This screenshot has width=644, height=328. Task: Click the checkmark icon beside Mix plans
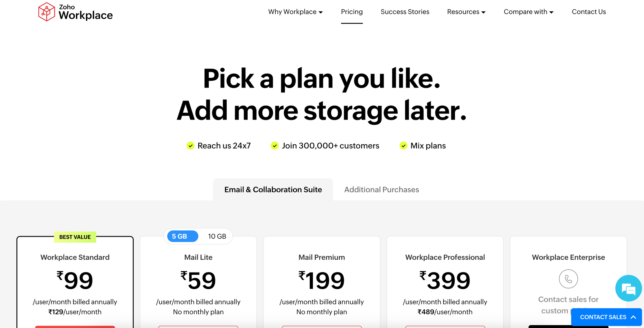pos(403,146)
